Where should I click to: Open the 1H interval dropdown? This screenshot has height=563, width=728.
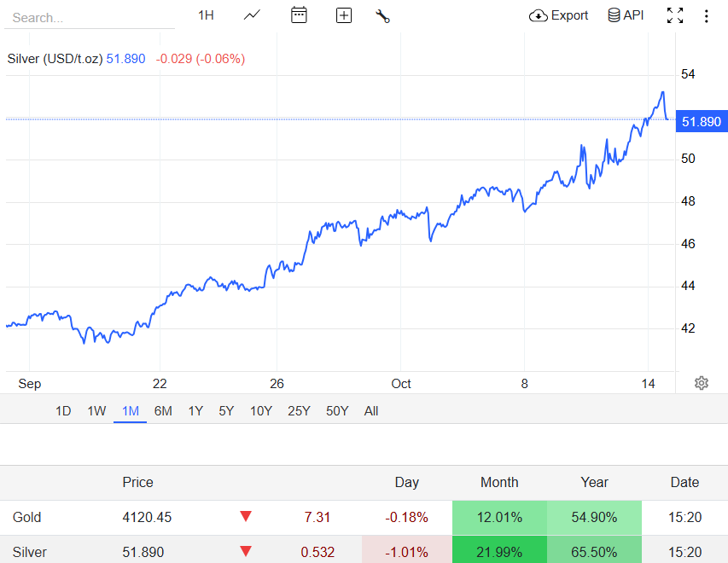[x=206, y=15]
